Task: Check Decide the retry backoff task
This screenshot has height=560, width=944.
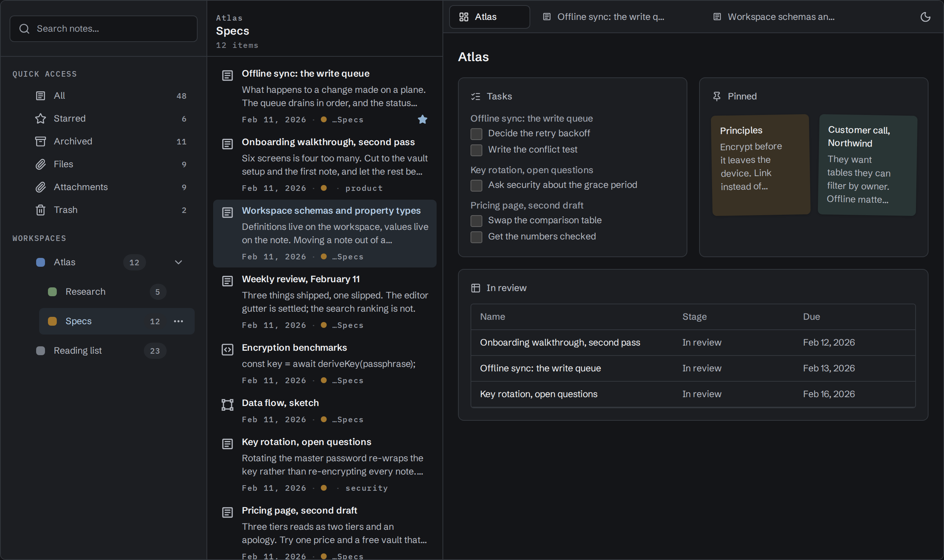Action: click(476, 134)
